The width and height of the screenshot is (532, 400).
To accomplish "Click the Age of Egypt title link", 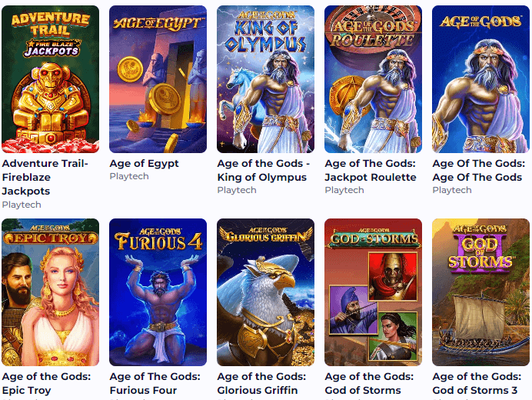I will point(145,164).
